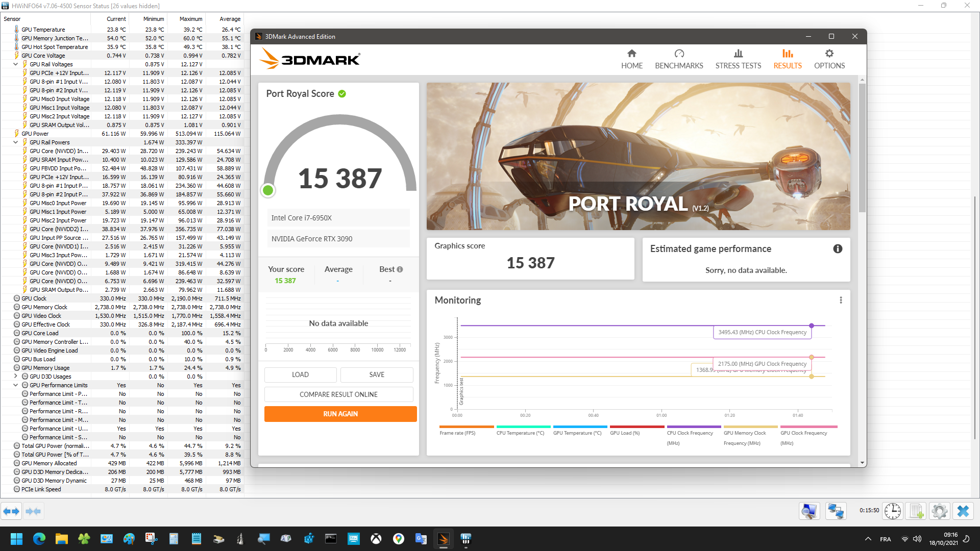Click the 3DMark window vertical scrollbar
Screen dimensions: 980x551
click(x=862, y=148)
